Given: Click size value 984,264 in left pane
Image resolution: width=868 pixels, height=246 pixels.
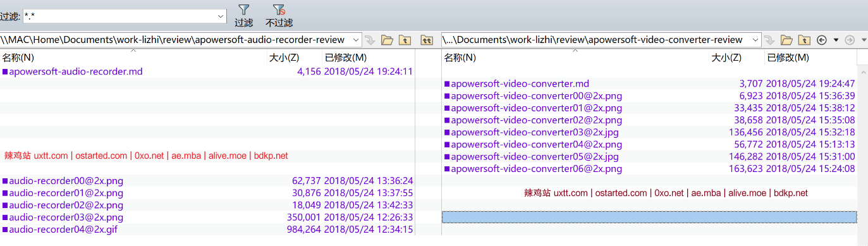Looking at the screenshot, I should coord(304,230).
